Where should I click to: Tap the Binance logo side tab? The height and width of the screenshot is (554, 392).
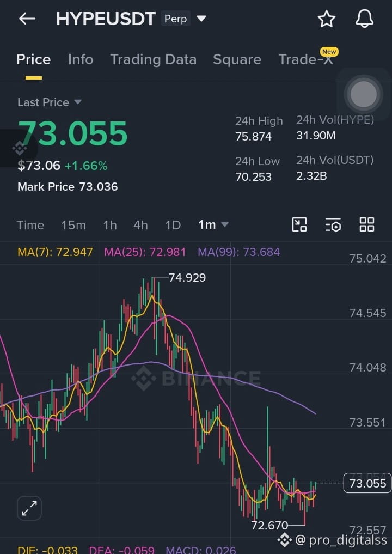(20, 148)
